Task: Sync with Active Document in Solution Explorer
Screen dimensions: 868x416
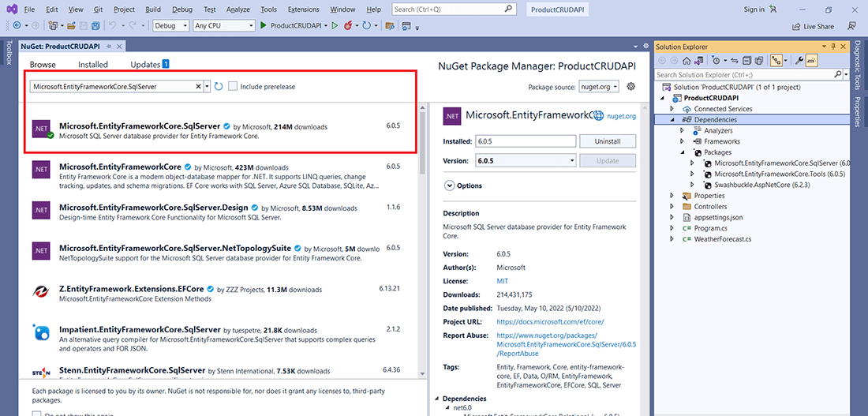Action: coord(735,60)
